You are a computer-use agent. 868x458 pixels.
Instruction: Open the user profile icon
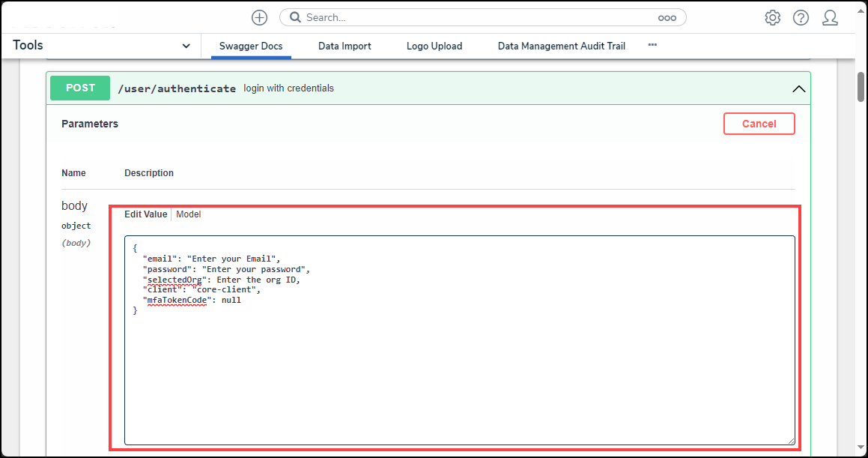coord(830,18)
